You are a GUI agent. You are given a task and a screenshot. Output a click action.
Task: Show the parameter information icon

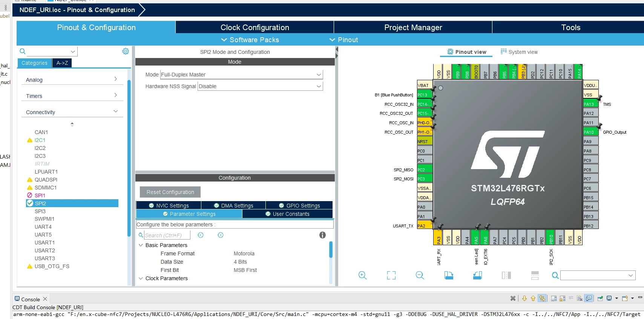(x=322, y=235)
